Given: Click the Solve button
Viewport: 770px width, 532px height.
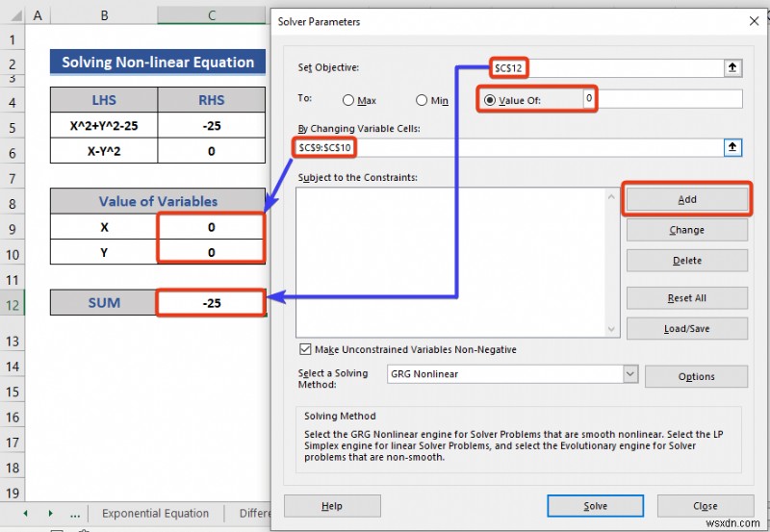Looking at the screenshot, I should point(595,506).
